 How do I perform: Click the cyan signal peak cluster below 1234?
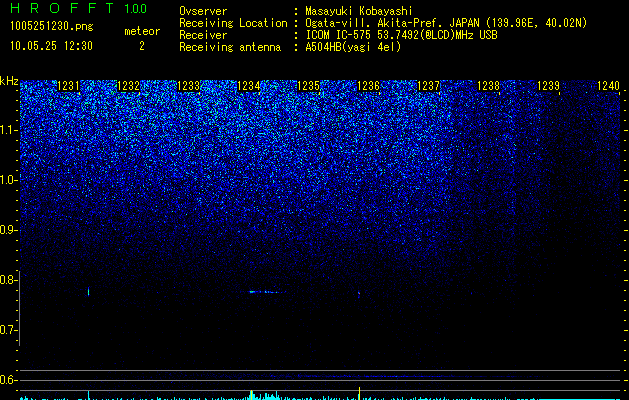(264, 395)
